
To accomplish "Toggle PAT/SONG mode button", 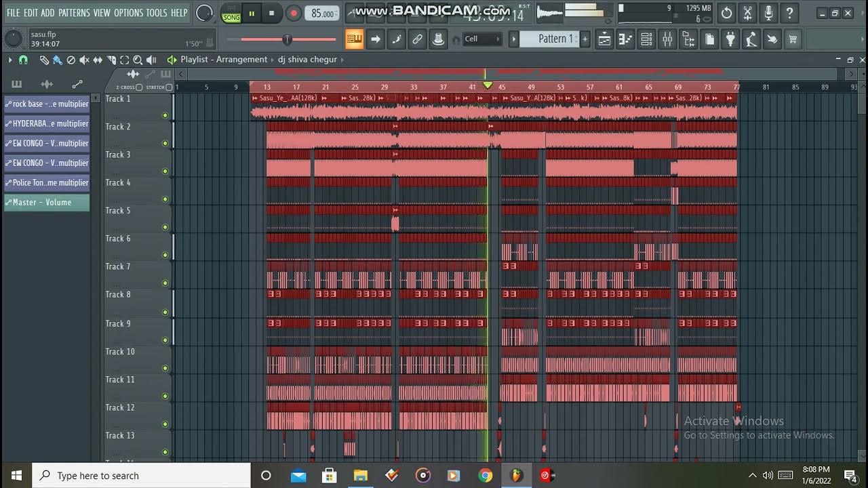I will pos(231,13).
